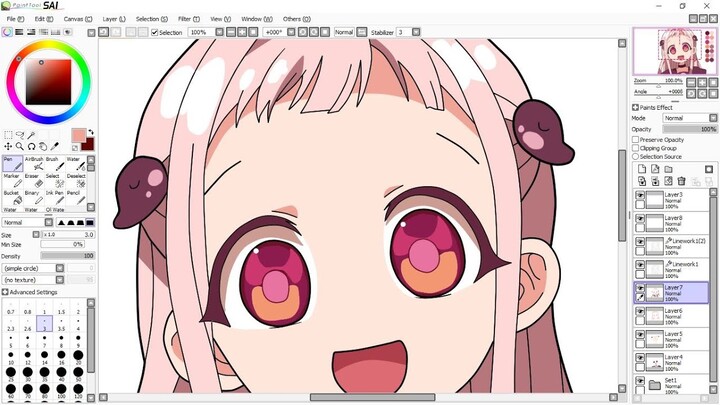Select the Marker tool

tap(12, 180)
